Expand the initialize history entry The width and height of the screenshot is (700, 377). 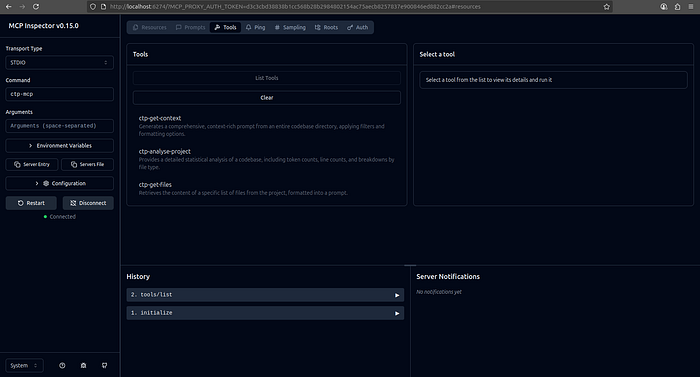click(265, 313)
